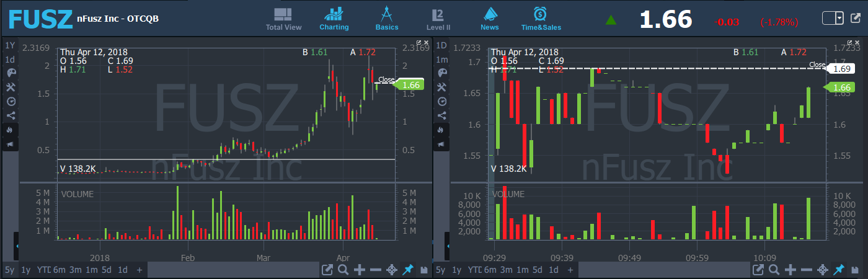The height and width of the screenshot is (279, 868).
Task: Pop out left chart with small corner icon
Action: pyautogui.click(x=419, y=42)
